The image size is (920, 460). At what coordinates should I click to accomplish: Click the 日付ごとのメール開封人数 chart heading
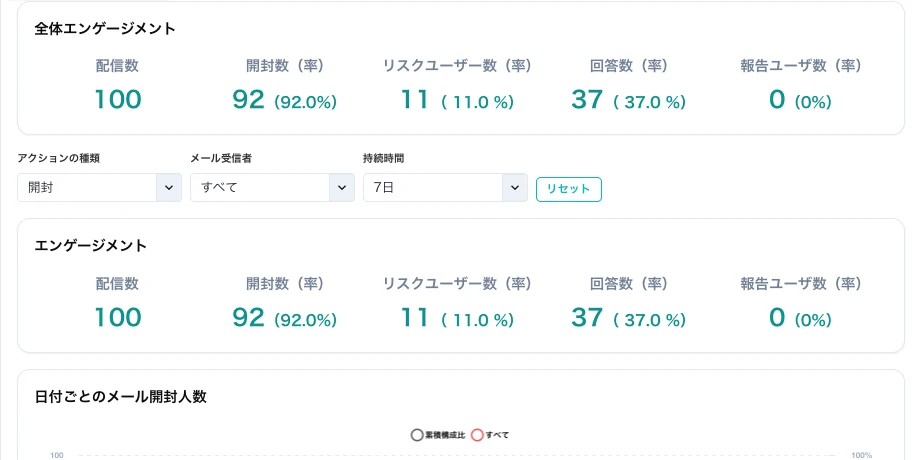[x=121, y=397]
